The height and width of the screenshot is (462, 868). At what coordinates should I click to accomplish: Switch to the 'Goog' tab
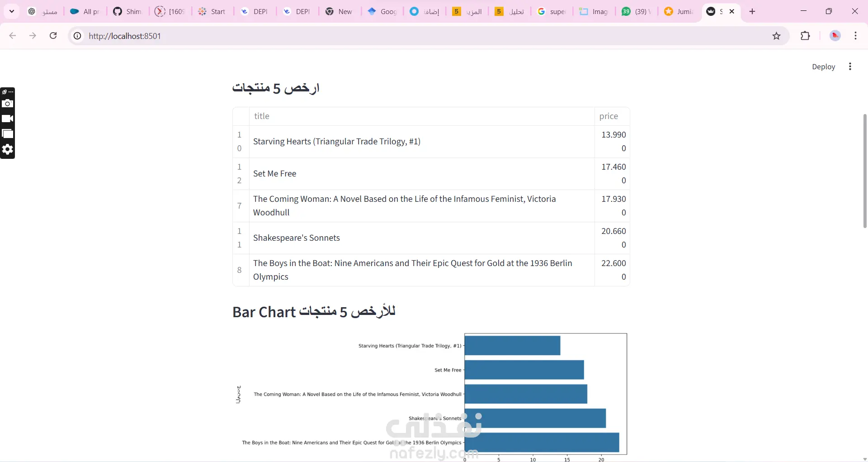click(x=382, y=12)
